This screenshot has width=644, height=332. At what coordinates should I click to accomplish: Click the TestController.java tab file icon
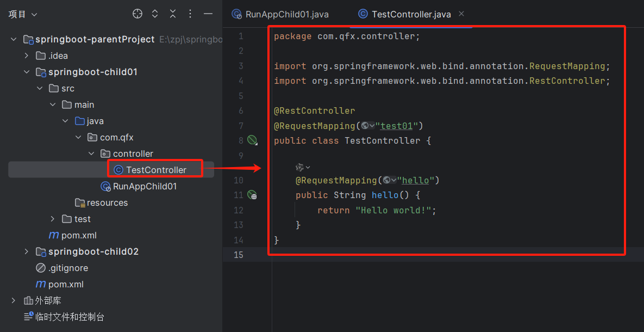tap(362, 14)
